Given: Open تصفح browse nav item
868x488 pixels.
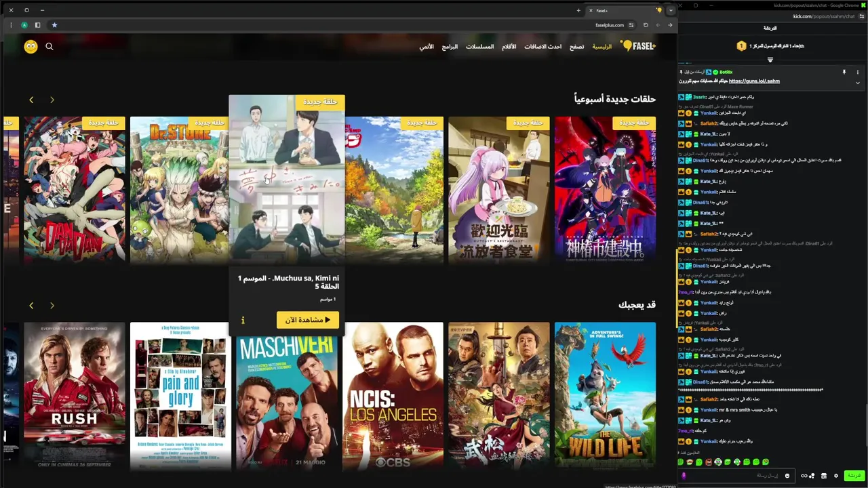Looking at the screenshot, I should coord(576,47).
